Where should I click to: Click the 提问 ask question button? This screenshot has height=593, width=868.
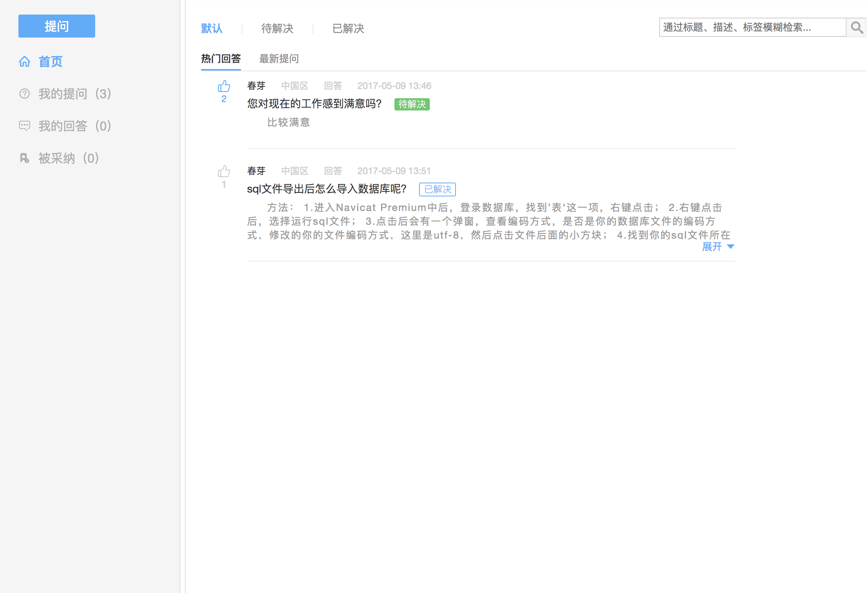pyautogui.click(x=57, y=26)
